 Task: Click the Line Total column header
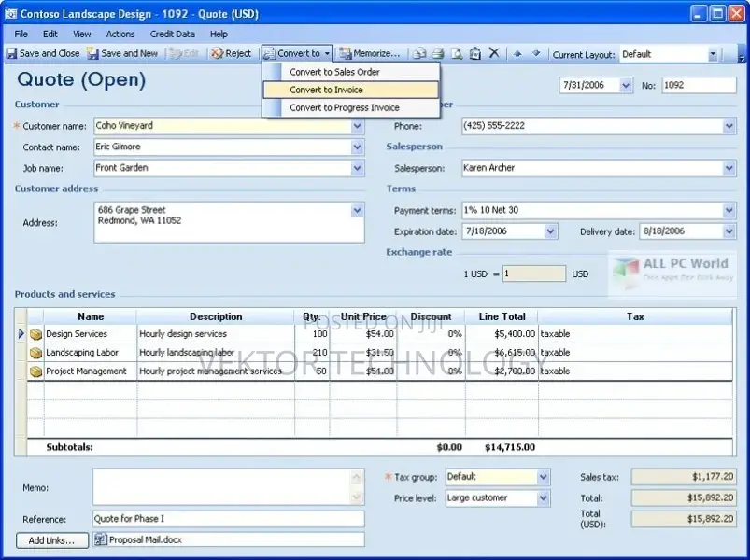502,316
